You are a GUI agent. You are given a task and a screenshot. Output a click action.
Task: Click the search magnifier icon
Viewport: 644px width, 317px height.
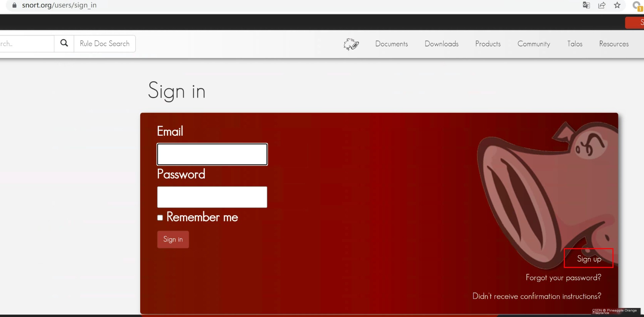[x=64, y=43]
